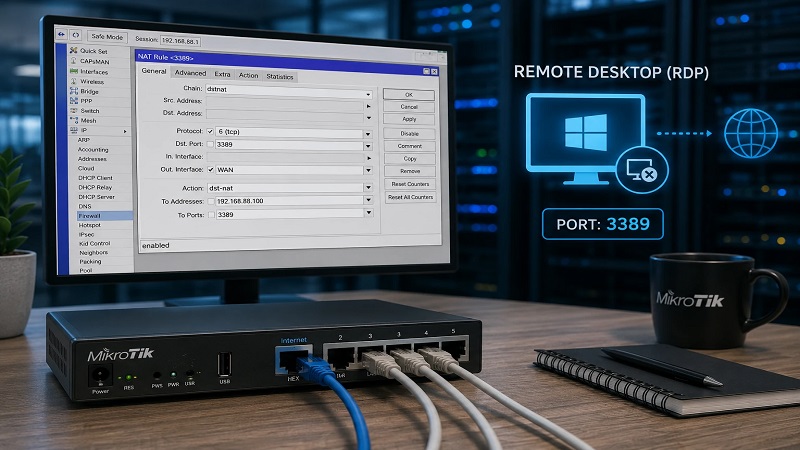Toggle the Safe Mode button
The width and height of the screenshot is (800, 450).
coord(107,37)
